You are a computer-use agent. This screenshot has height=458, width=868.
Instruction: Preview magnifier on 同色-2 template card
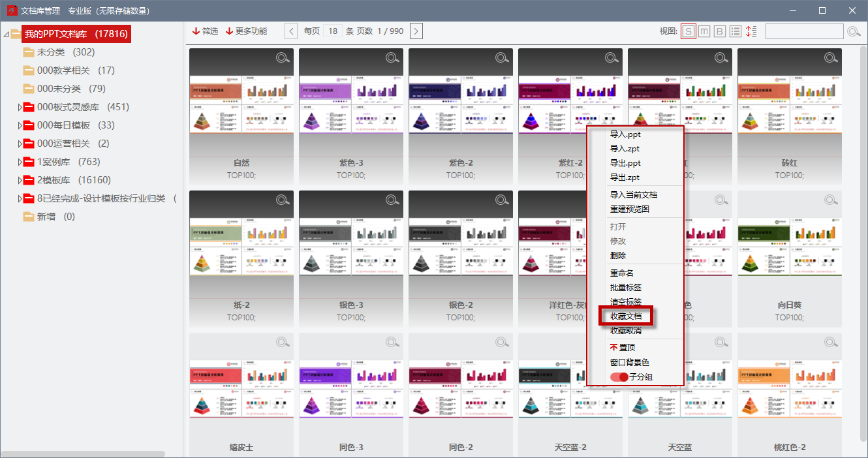pyautogui.click(x=502, y=343)
